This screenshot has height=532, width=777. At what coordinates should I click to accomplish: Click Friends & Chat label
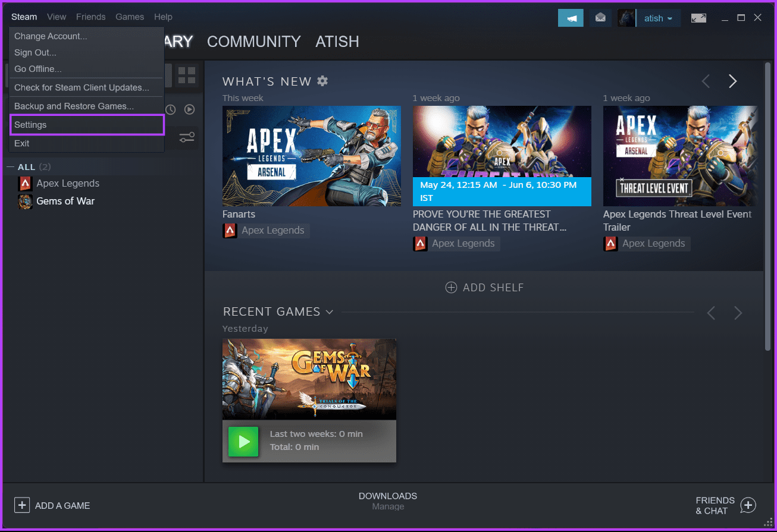click(715, 505)
